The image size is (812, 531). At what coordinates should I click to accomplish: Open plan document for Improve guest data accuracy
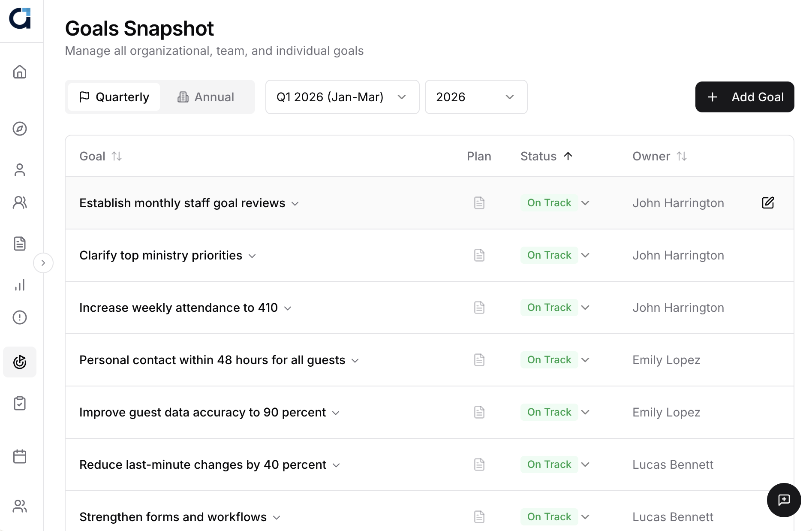point(479,412)
